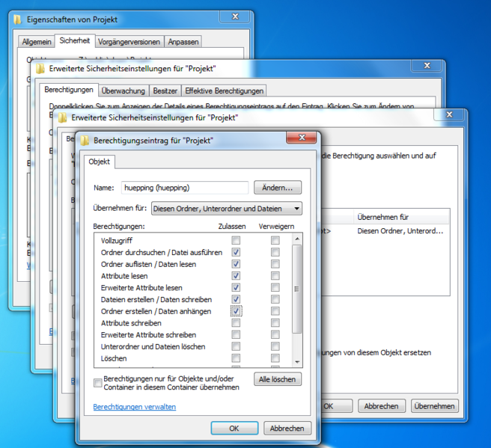The width and height of the screenshot is (491, 448).
Task: Uncheck Zulassen for Dateien erstellen / Daten schreiben
Action: coord(236,299)
